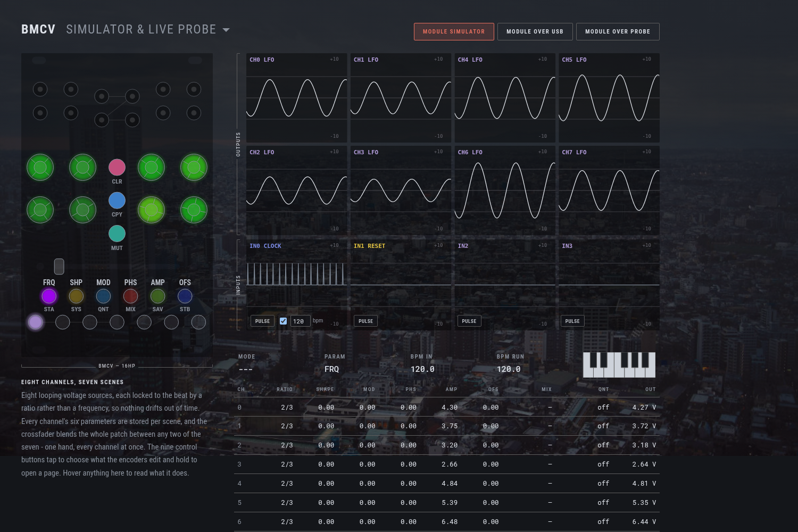This screenshot has width=798, height=532.
Task: Toggle the teal MUT mute button
Action: point(117,234)
